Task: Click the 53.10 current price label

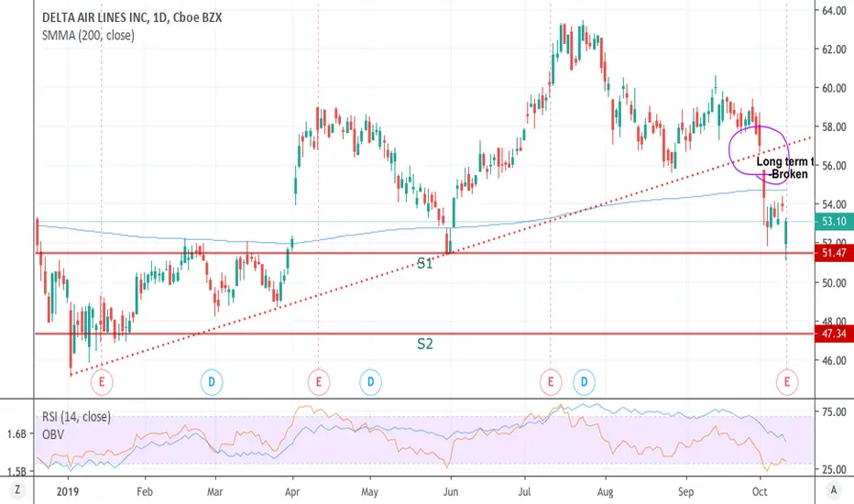Action: pos(834,221)
